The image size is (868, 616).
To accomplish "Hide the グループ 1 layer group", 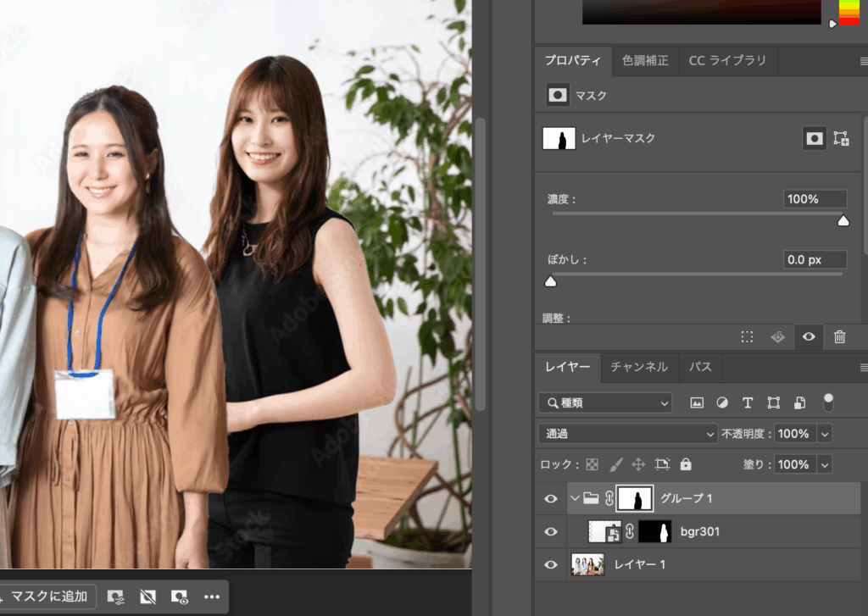I will (551, 499).
